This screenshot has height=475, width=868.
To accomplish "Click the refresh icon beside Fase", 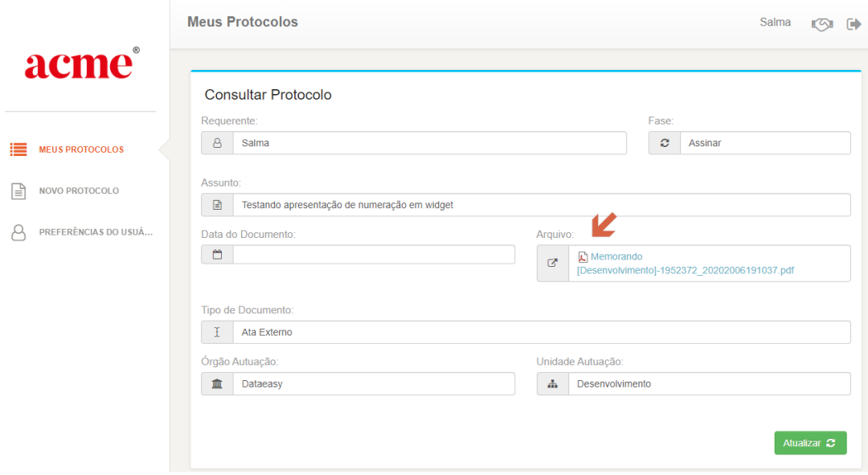I will tap(665, 143).
